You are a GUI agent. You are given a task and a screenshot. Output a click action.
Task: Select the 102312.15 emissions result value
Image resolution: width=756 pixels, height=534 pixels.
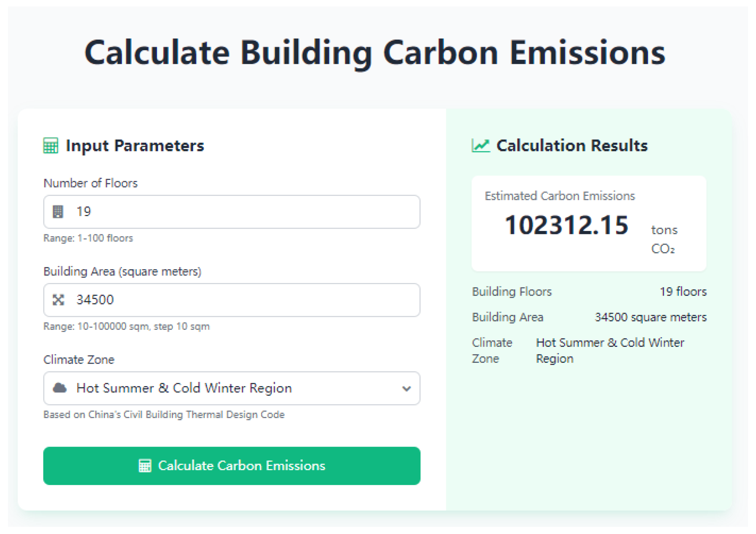[x=566, y=225]
